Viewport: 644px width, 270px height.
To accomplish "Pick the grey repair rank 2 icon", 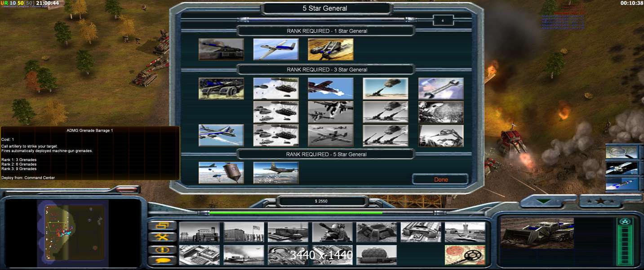I will 441,112.
